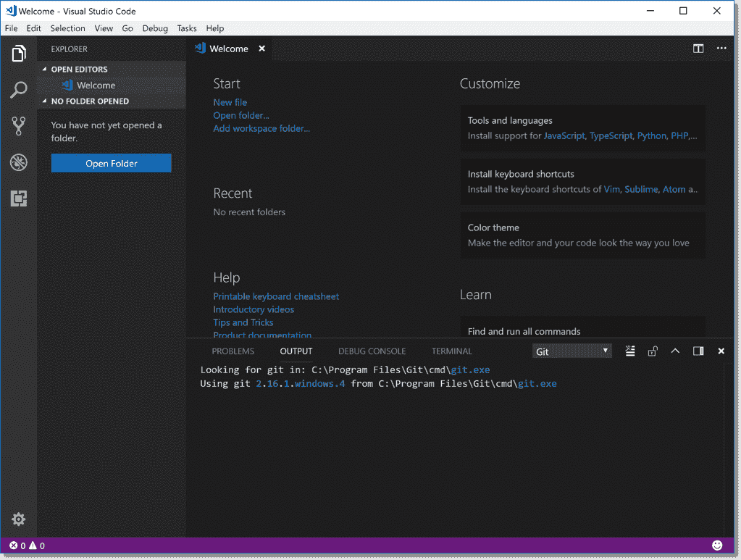Click the first git.exe path link

pos(470,370)
